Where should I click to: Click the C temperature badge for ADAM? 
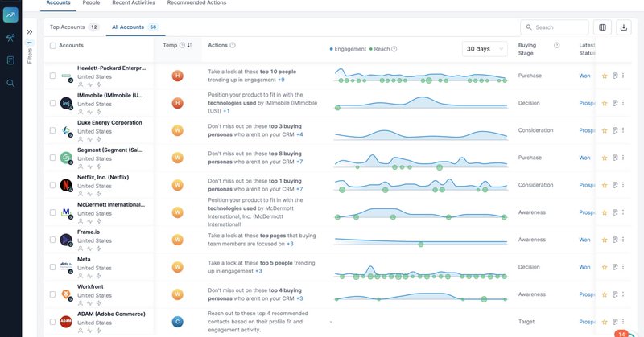click(177, 322)
